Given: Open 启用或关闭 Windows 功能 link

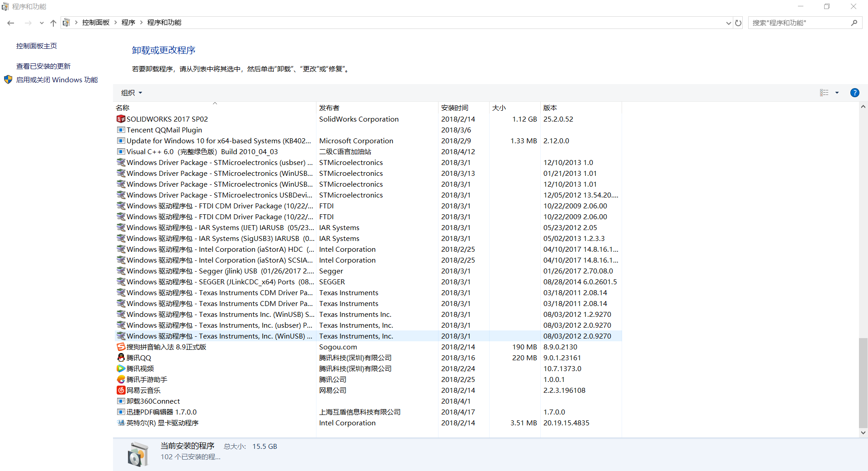Looking at the screenshot, I should pos(57,80).
